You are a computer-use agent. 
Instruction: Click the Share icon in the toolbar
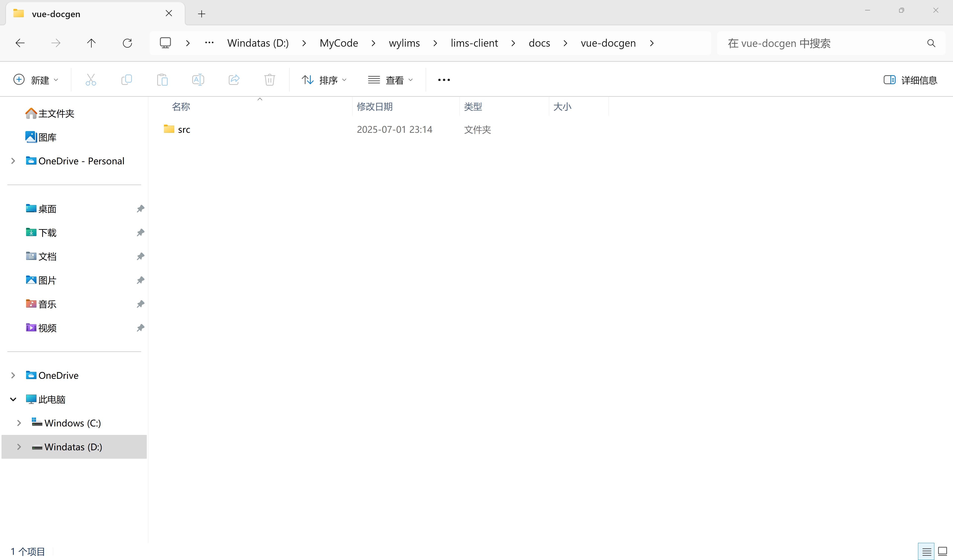234,80
